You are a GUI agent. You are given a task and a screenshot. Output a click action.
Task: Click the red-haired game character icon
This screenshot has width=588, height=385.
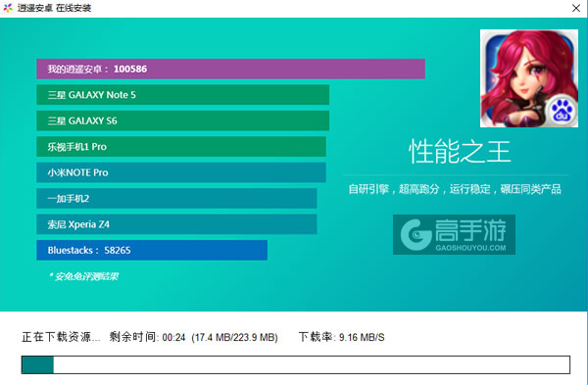pyautogui.click(x=529, y=78)
